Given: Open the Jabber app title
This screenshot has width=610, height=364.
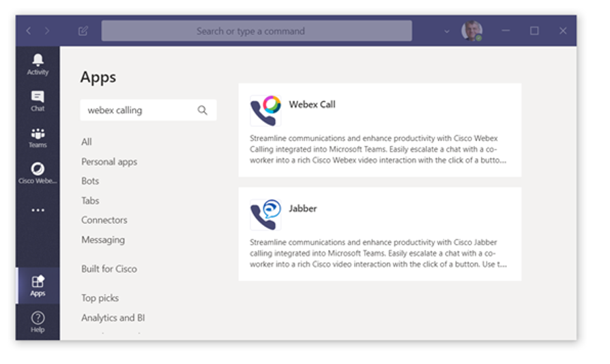Looking at the screenshot, I should (303, 209).
